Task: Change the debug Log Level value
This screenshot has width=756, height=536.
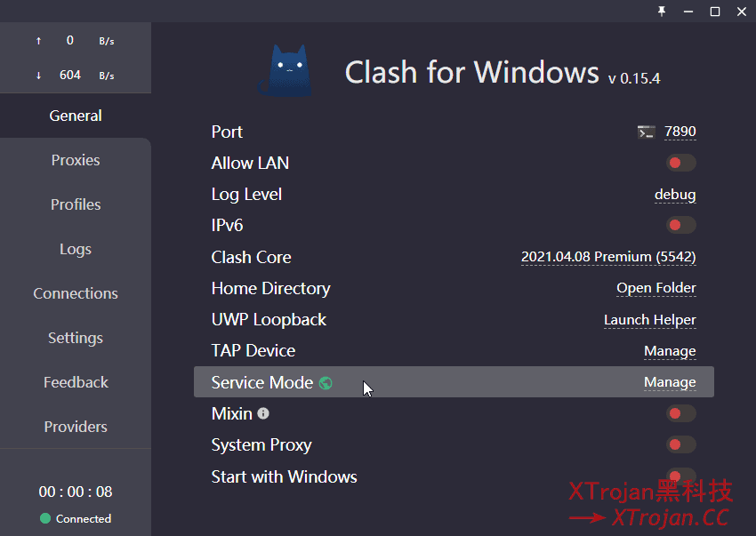Action: (x=675, y=195)
